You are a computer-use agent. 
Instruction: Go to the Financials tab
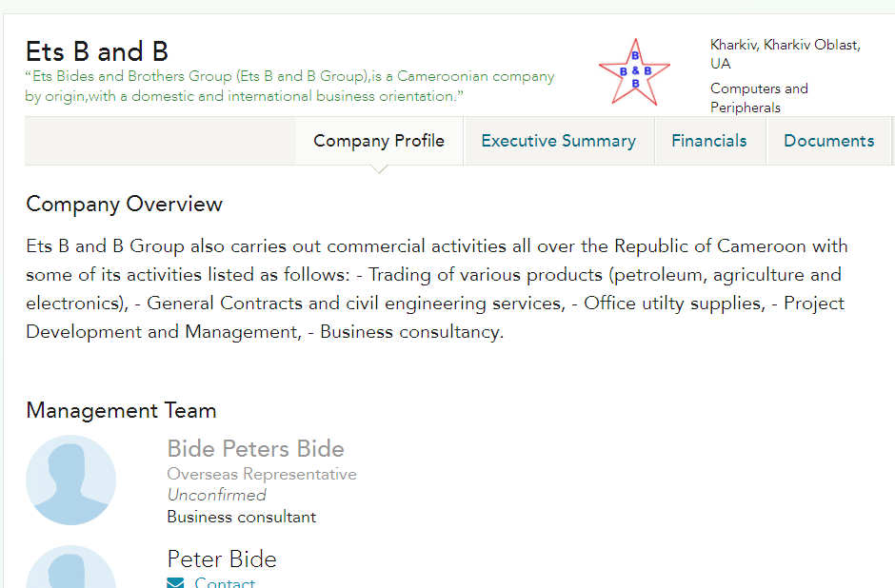[709, 141]
